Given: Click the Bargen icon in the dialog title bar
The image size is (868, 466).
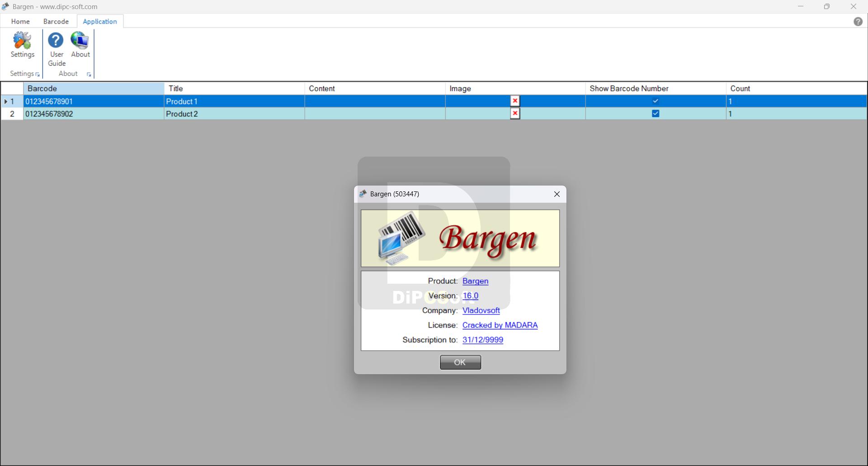Looking at the screenshot, I should point(363,194).
